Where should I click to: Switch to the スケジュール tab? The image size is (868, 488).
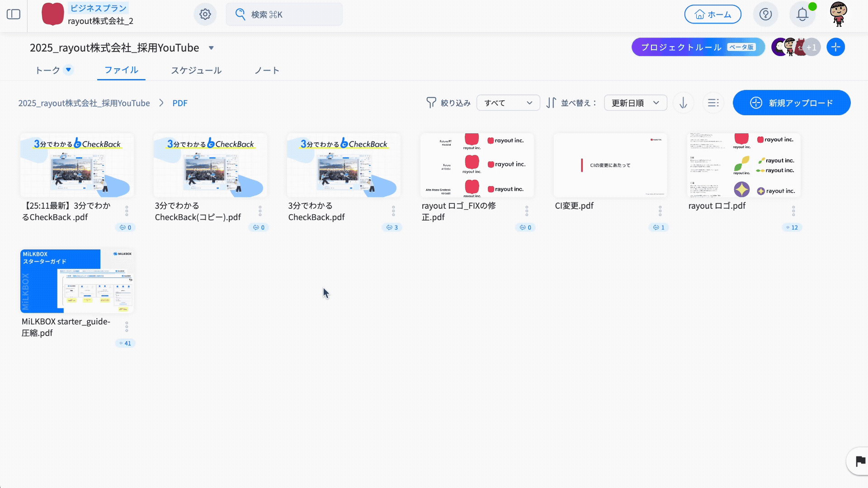[x=196, y=70]
